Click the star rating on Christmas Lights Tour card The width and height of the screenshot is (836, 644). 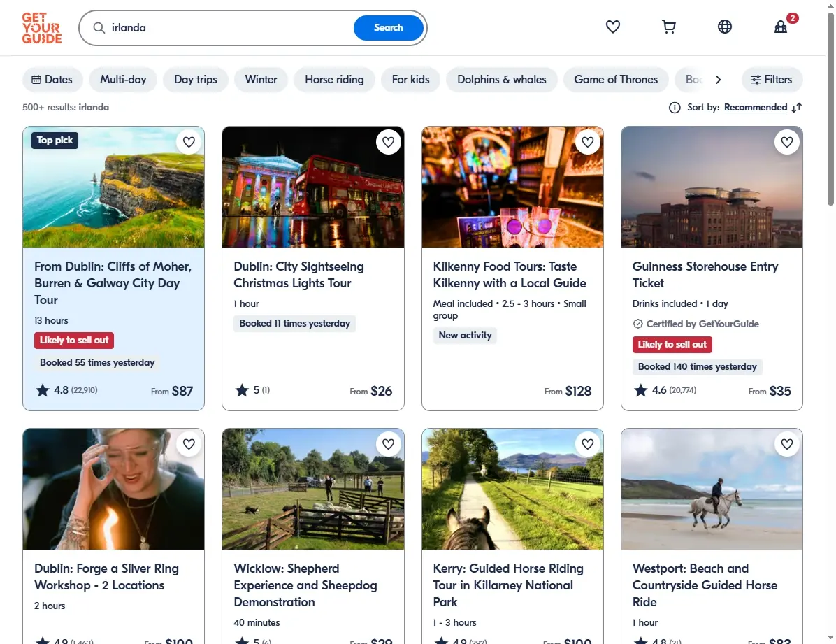[252, 391]
